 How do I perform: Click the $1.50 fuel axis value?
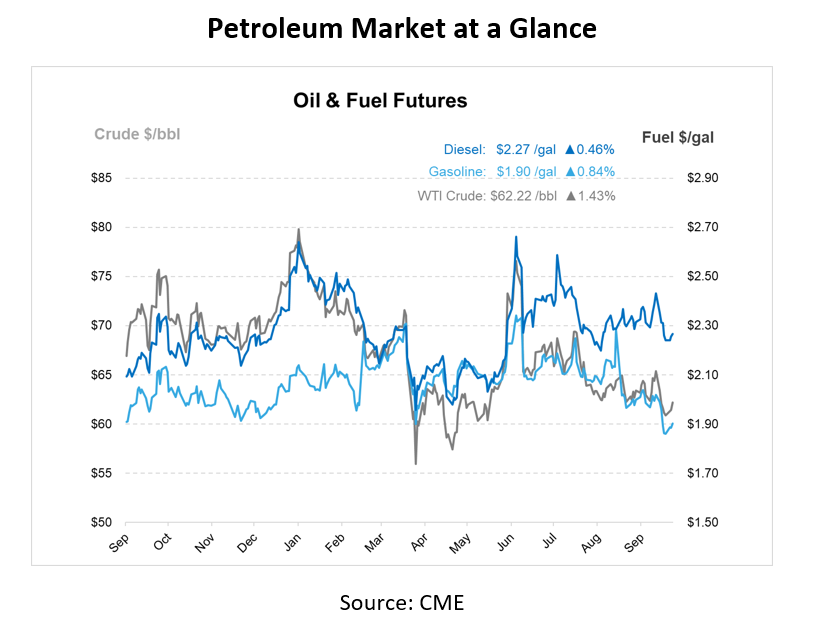pyautogui.click(x=704, y=522)
